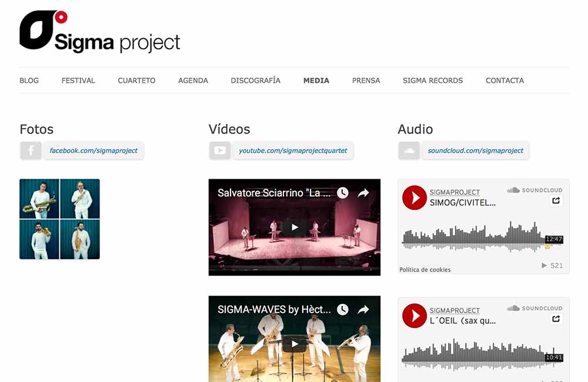The height and width of the screenshot is (382, 588).
Task: Click SIGMAPROJECT artist link on L´OEIL track
Action: click(455, 310)
